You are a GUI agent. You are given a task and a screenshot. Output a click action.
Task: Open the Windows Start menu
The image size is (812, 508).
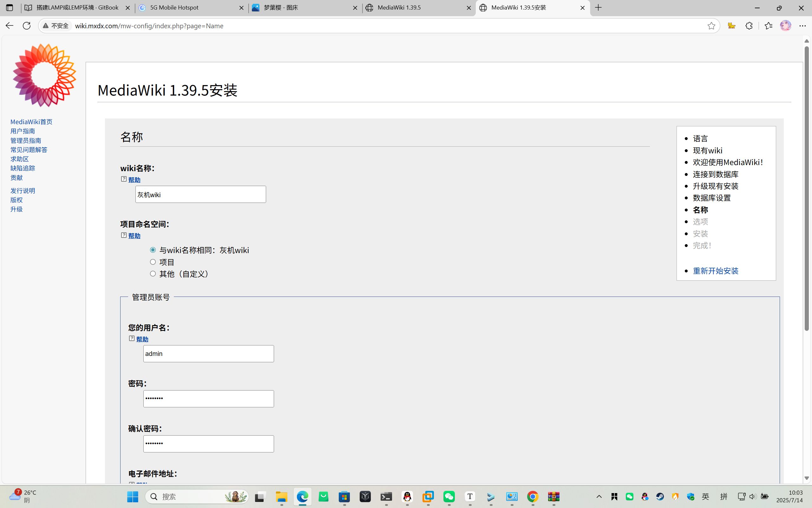coord(133,497)
